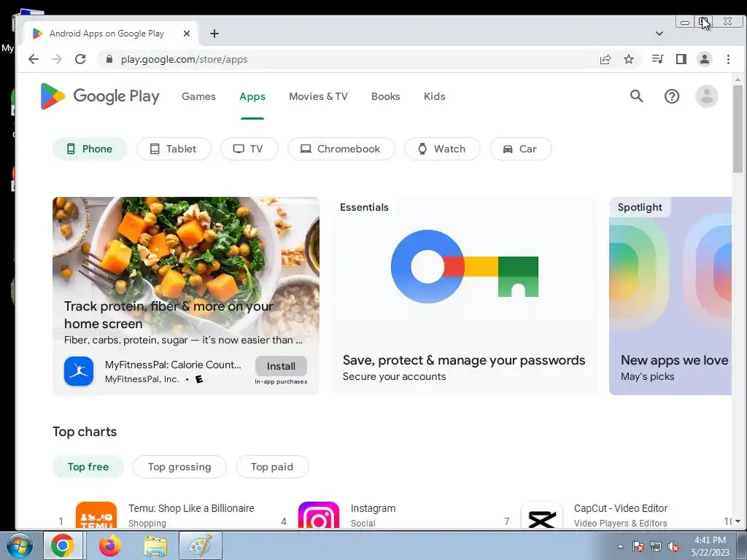747x560 pixels.
Task: Open Paint from the taskbar
Action: pyautogui.click(x=201, y=545)
